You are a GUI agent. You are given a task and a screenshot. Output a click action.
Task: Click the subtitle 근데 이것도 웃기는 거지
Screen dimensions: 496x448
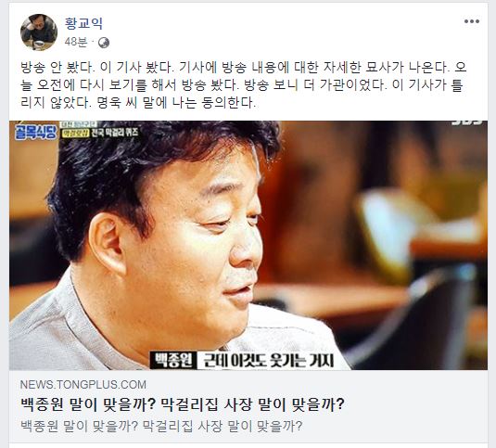point(269,361)
